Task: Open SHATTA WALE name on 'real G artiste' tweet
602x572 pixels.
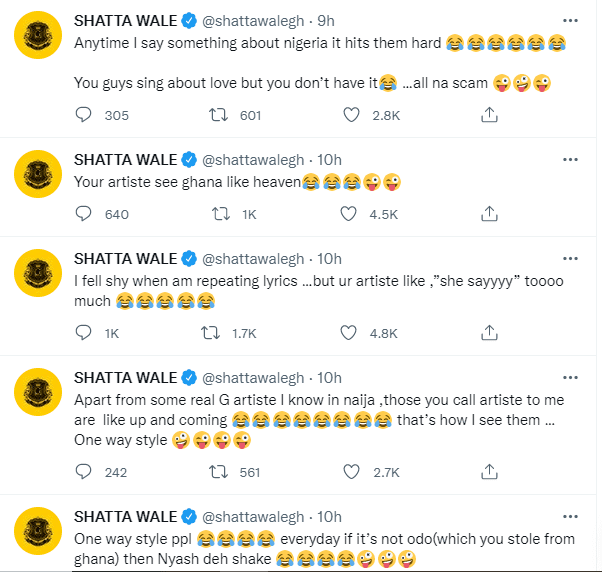Action: [125, 376]
